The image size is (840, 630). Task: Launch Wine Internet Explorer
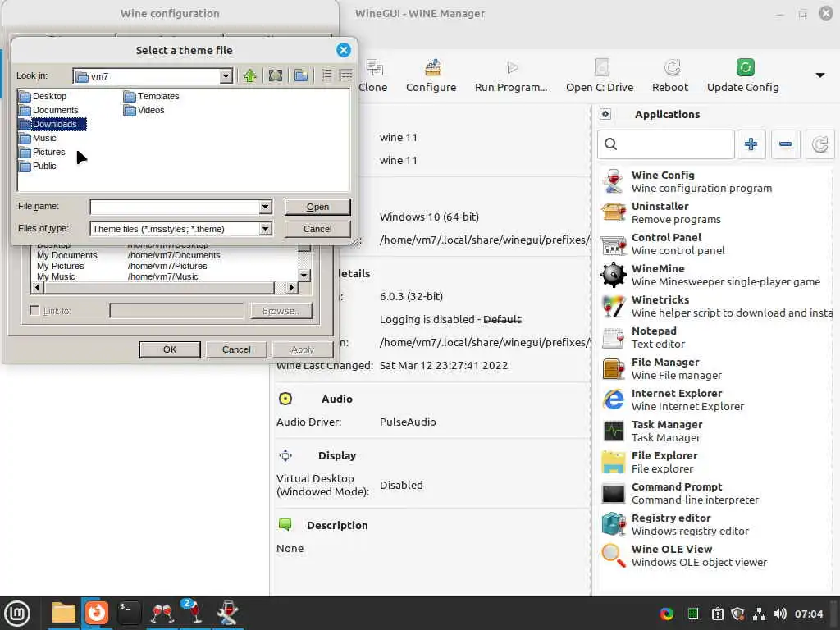point(715,399)
